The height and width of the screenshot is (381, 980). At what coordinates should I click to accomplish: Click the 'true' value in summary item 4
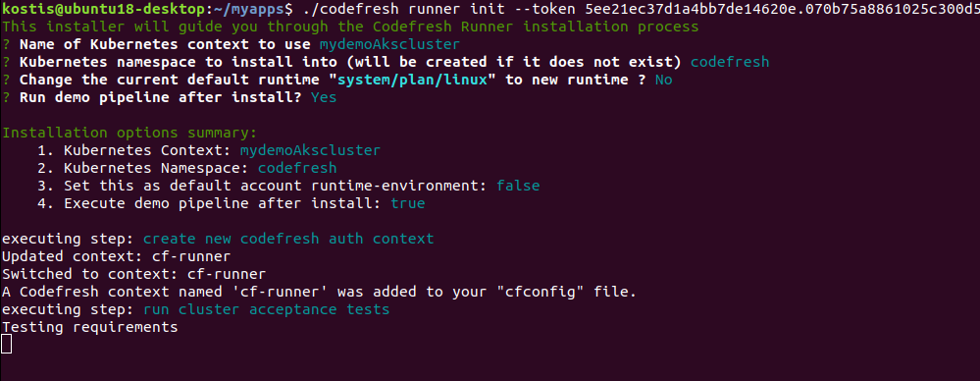(407, 203)
